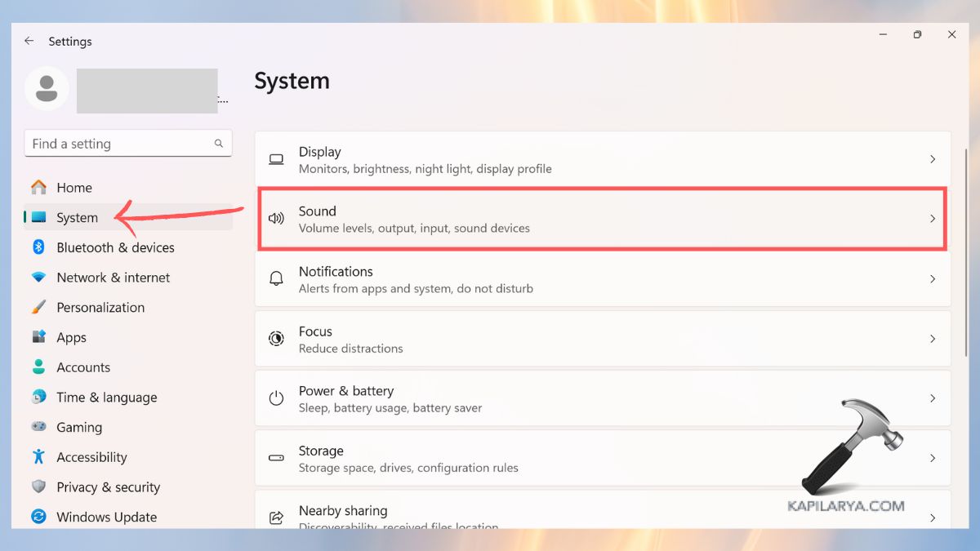Select System label in sidebar
The height and width of the screenshot is (551, 980).
point(78,218)
